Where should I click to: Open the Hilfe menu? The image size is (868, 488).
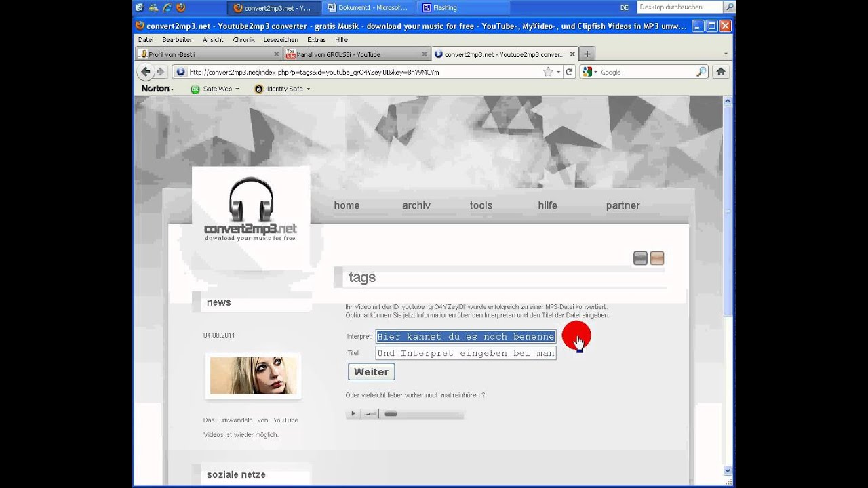[341, 40]
